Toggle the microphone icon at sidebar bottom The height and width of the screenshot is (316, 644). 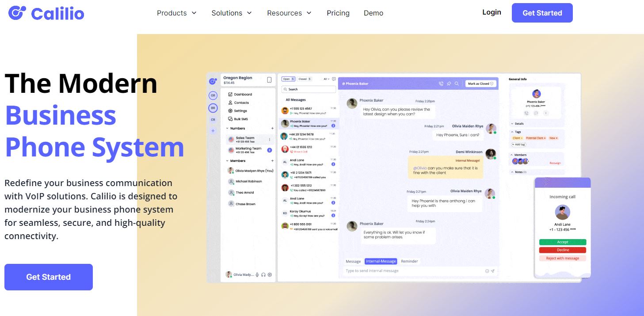[257, 274]
